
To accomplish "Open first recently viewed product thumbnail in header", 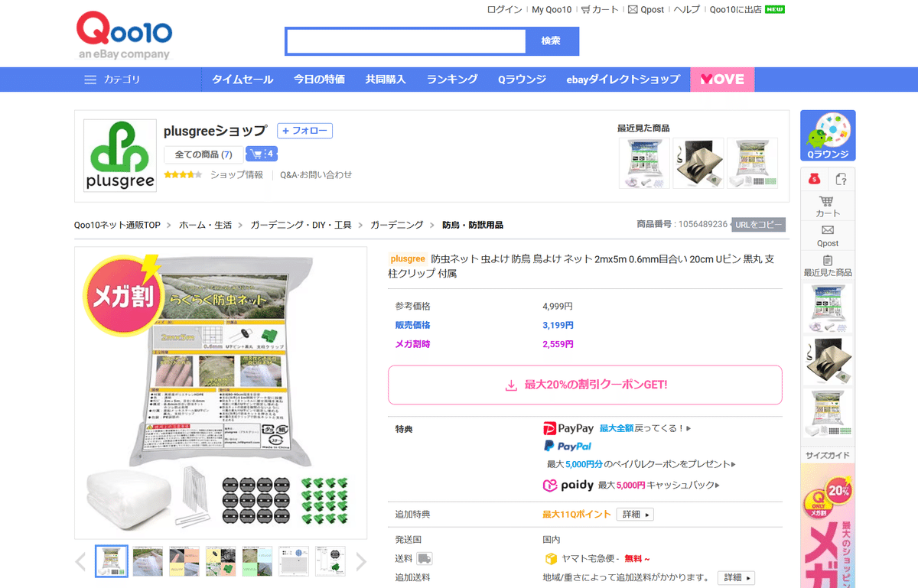I will click(644, 163).
